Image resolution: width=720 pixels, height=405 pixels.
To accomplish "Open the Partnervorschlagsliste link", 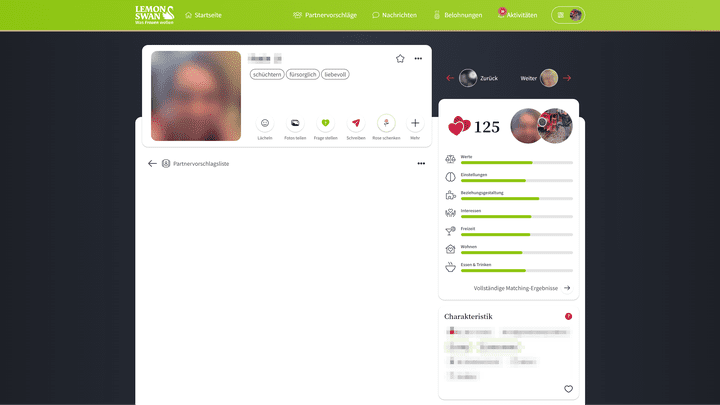I will [x=201, y=163].
